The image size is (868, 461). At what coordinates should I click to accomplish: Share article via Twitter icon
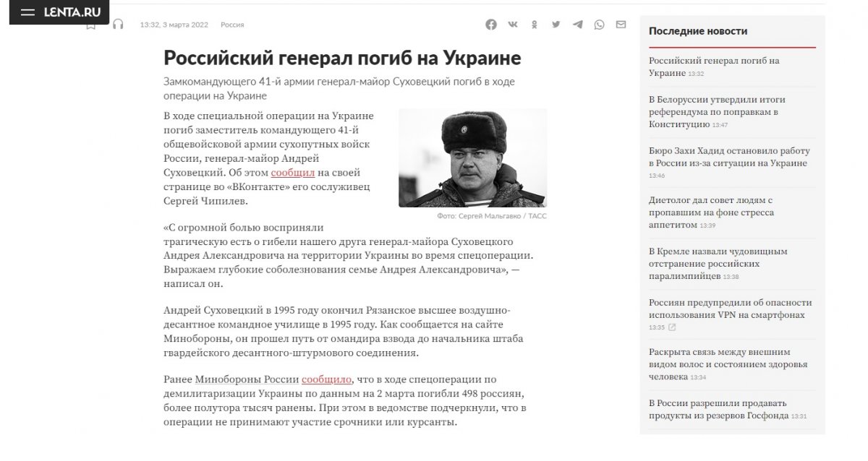tap(556, 25)
